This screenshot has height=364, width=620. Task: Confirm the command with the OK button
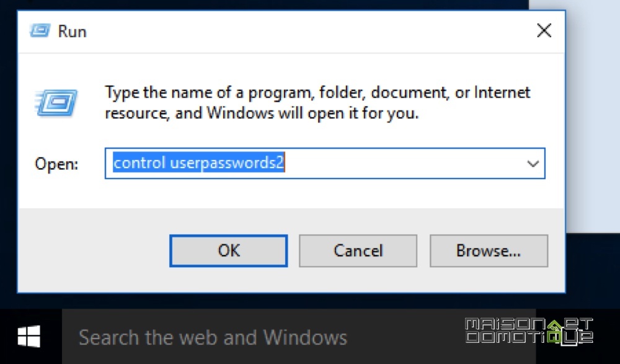pyautogui.click(x=229, y=251)
